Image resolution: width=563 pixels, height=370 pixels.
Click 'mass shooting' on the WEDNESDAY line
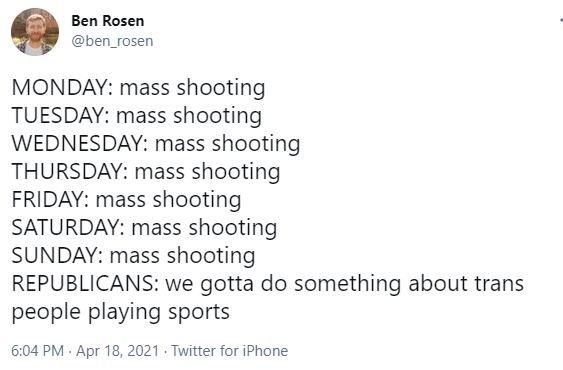click(227, 143)
